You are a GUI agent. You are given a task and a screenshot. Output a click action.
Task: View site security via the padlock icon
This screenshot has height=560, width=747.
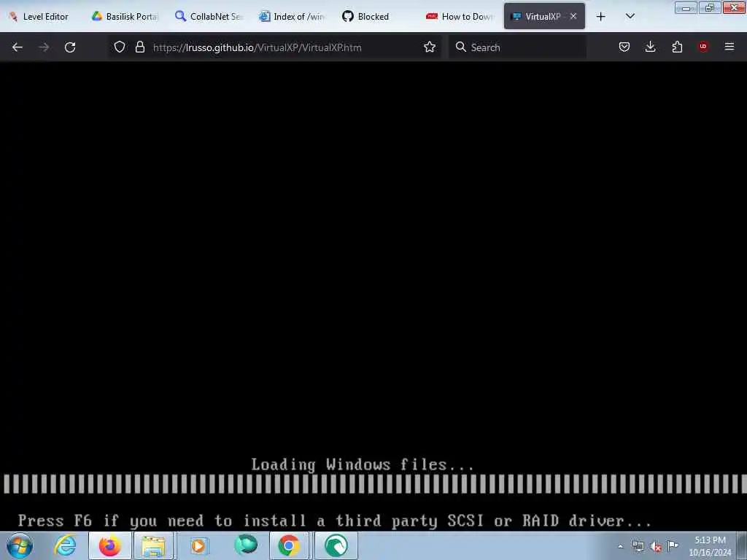click(x=139, y=47)
